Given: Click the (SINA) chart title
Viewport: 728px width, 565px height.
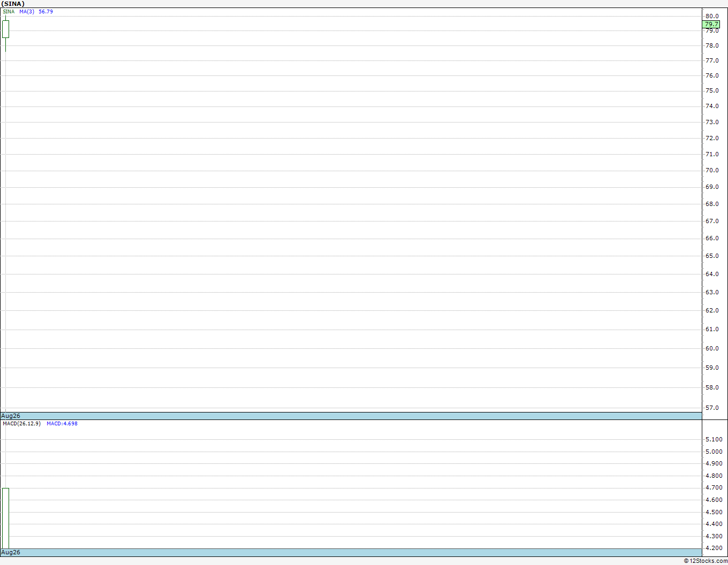Looking at the screenshot, I should tap(13, 4).
